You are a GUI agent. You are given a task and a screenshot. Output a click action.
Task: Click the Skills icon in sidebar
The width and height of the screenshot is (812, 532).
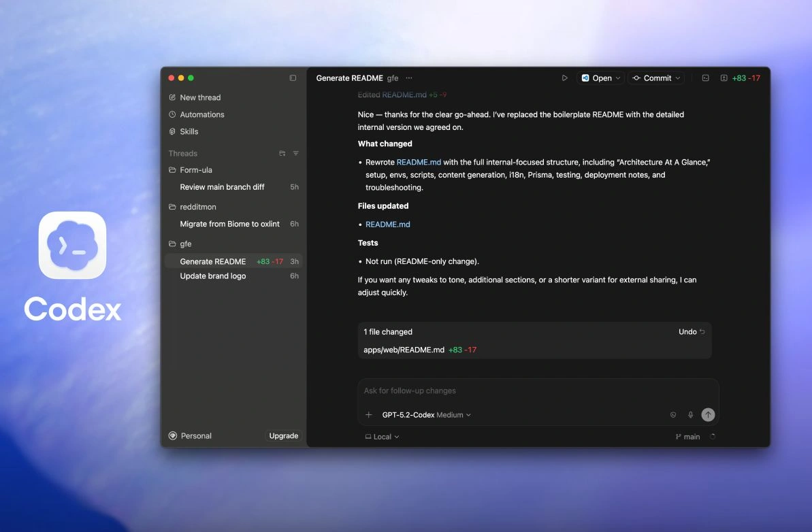(172, 131)
